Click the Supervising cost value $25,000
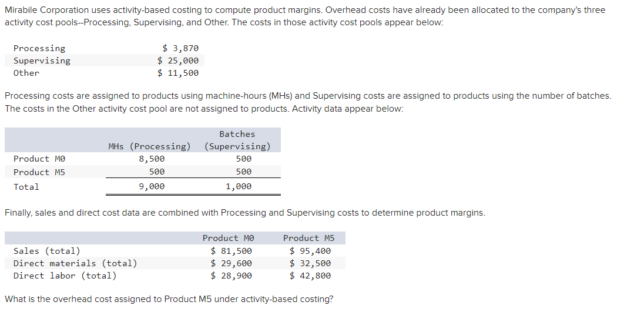Image resolution: width=644 pixels, height=332 pixels. [178, 61]
